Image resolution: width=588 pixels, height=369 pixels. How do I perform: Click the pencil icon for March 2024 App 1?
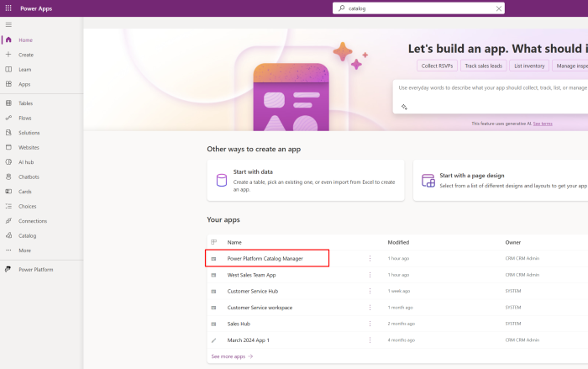pos(213,340)
